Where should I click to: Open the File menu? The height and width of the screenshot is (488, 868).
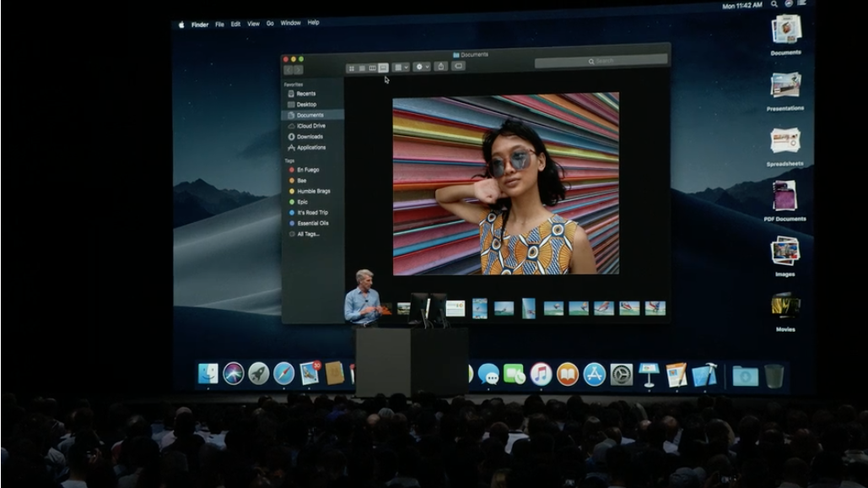click(x=220, y=24)
